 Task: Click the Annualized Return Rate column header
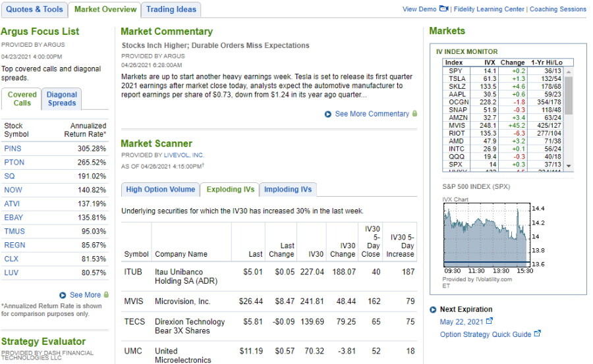(85, 130)
